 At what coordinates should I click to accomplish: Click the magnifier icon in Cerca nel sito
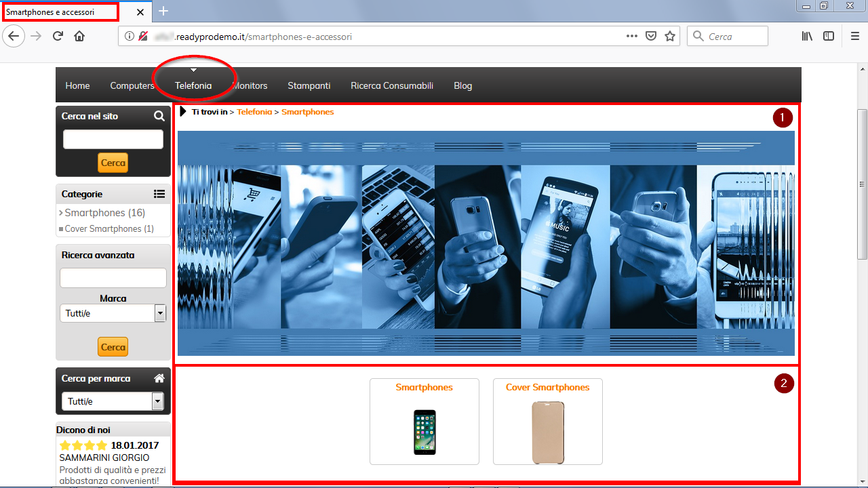click(x=159, y=116)
